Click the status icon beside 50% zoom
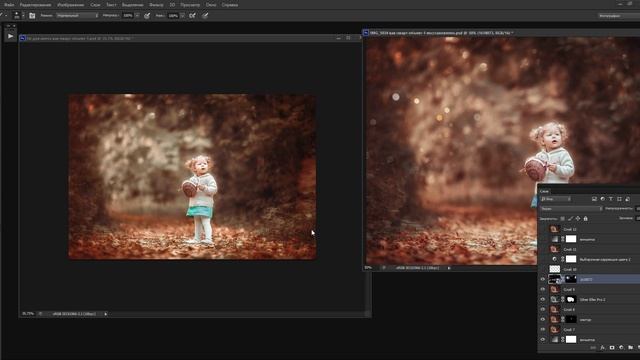Image resolution: width=640 pixels, height=360 pixels. tap(384, 268)
